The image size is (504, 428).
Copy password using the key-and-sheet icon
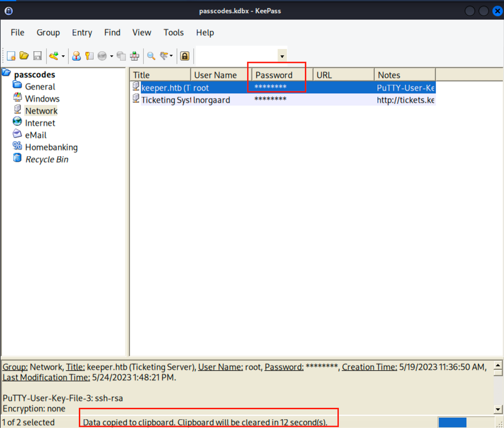(x=89, y=56)
